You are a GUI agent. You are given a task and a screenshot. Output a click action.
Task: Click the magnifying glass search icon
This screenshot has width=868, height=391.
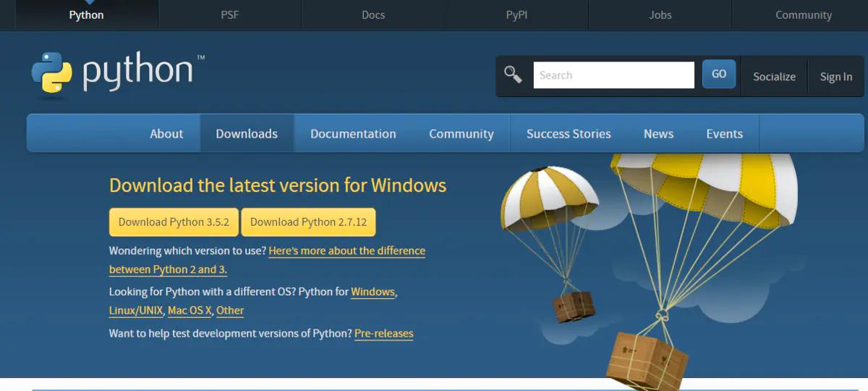513,75
